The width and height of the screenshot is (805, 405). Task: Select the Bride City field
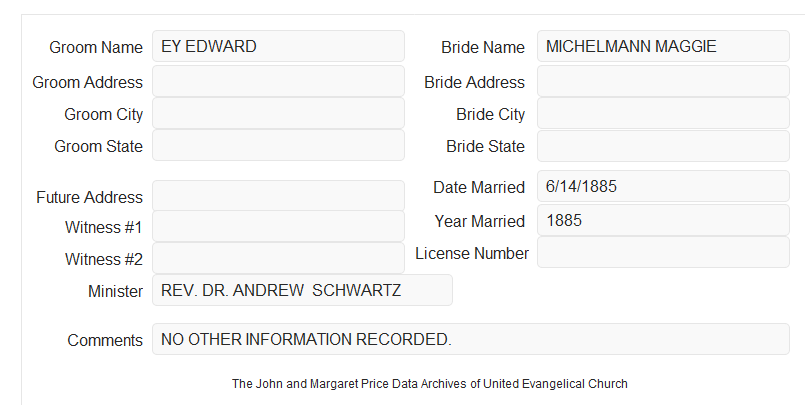tap(663, 113)
